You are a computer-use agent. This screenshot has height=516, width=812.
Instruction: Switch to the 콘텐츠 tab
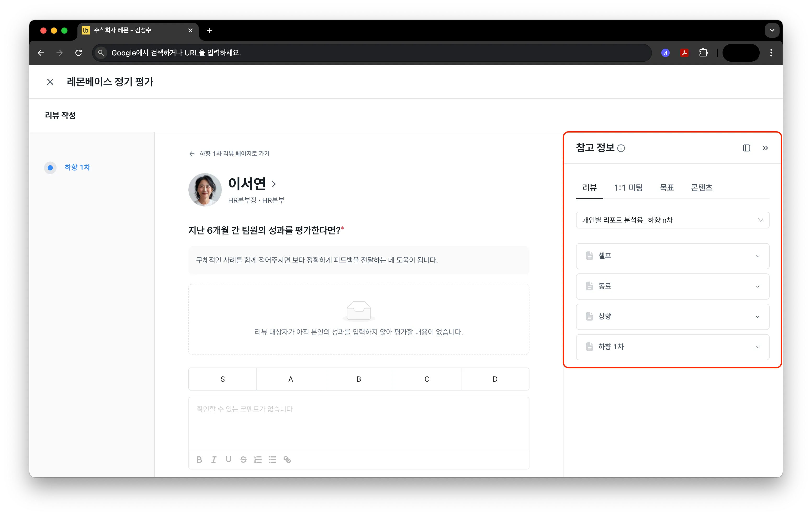[x=701, y=188]
